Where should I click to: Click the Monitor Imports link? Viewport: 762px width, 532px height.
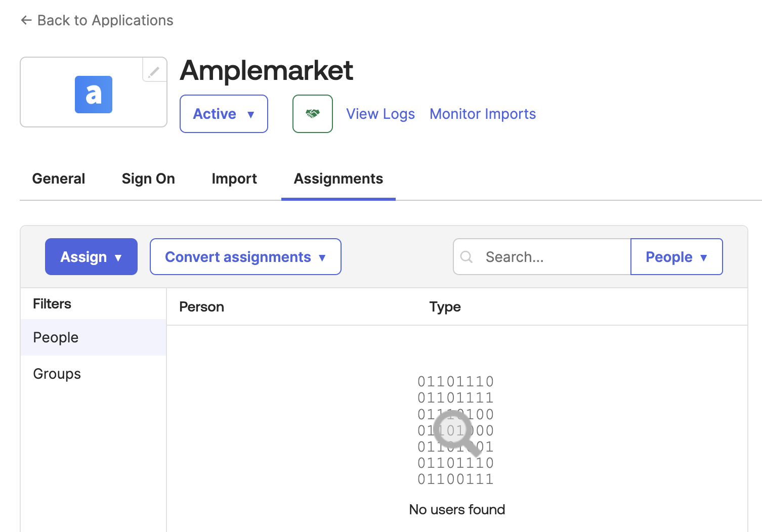click(x=483, y=114)
